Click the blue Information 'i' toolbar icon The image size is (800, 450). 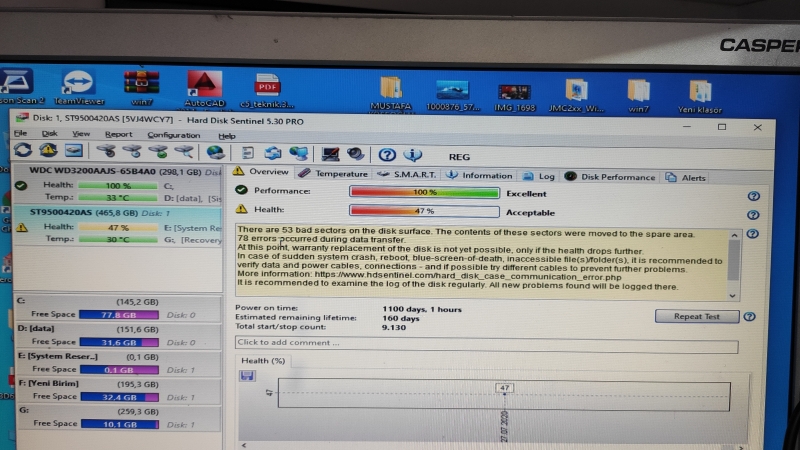pyautogui.click(x=411, y=155)
